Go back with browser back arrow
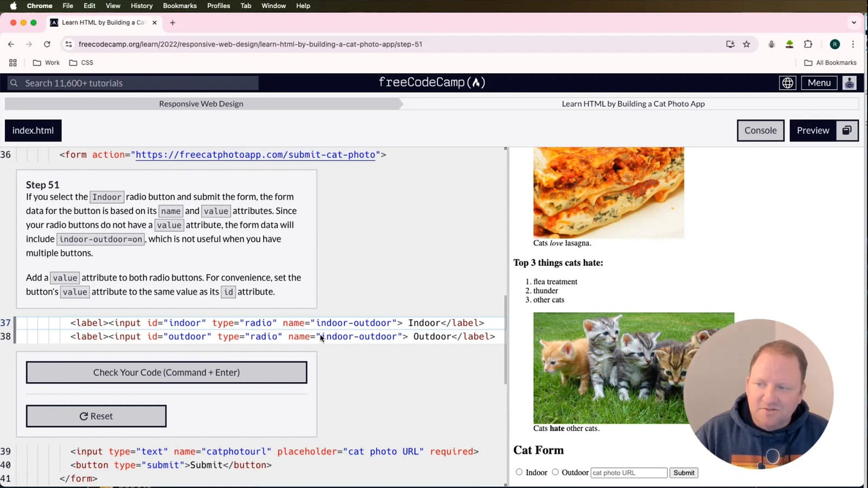Image resolution: width=868 pixels, height=488 pixels. (11, 44)
